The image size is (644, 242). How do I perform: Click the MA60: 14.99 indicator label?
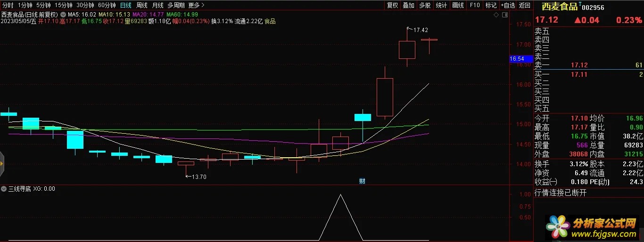(x=182, y=15)
